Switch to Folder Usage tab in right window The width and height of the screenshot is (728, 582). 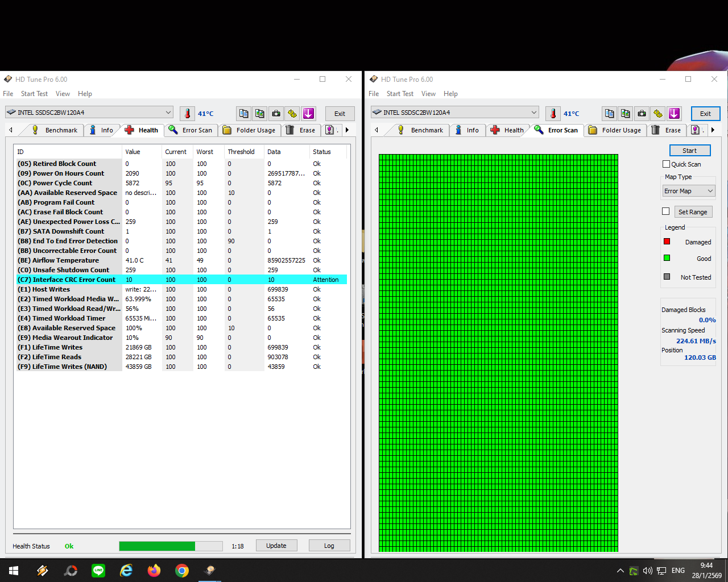pos(615,130)
